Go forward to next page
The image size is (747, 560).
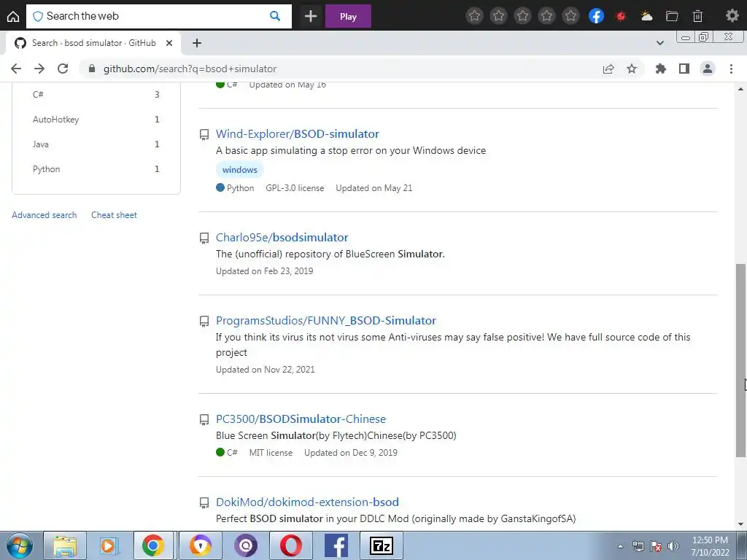(39, 69)
